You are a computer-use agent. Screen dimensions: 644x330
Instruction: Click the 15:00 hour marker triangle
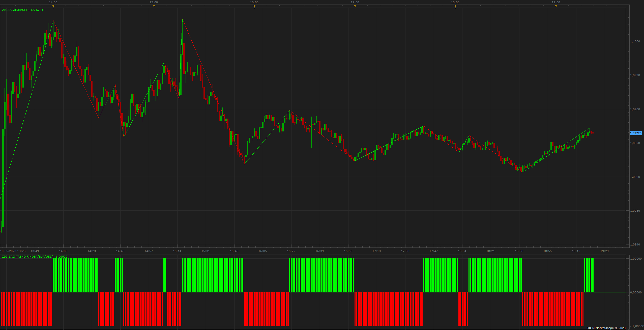pos(154,6)
